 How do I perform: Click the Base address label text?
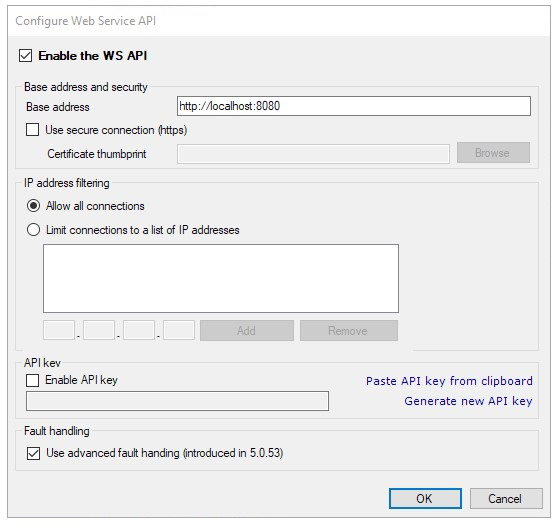[58, 107]
